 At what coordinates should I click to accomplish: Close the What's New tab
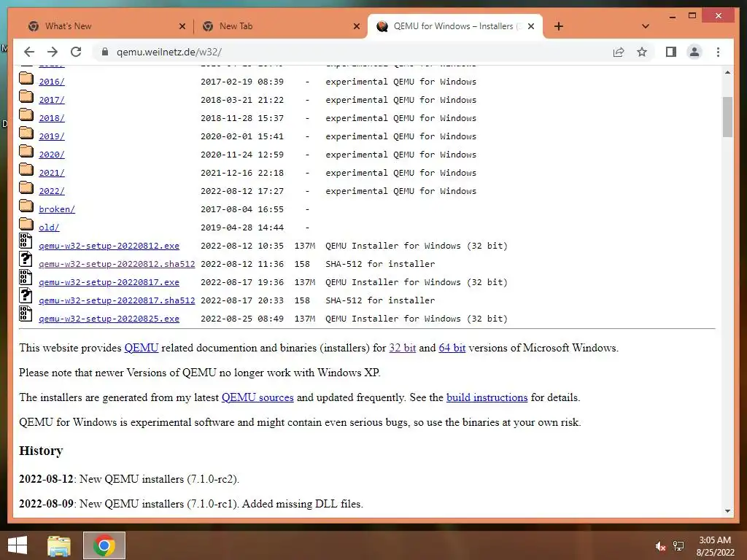click(x=182, y=26)
